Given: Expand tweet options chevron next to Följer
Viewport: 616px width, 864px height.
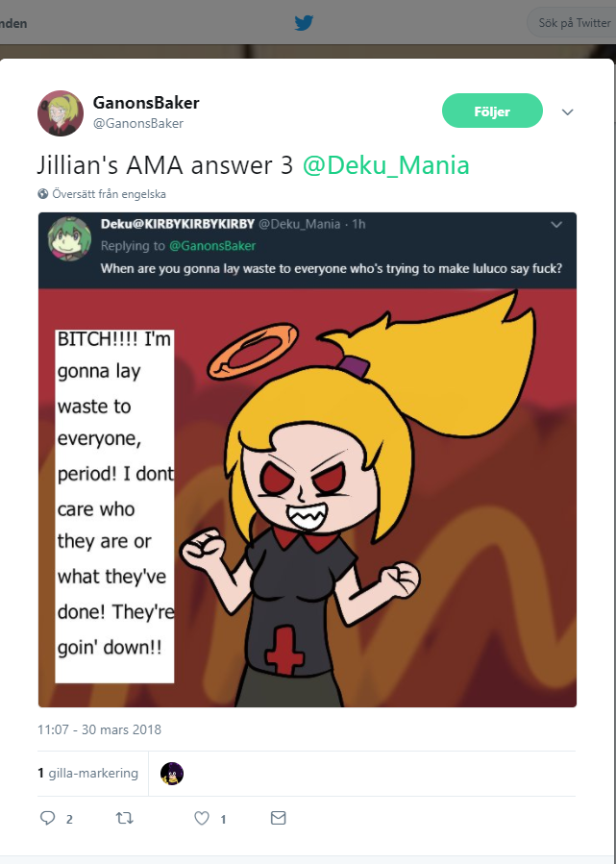Looking at the screenshot, I should [568, 111].
